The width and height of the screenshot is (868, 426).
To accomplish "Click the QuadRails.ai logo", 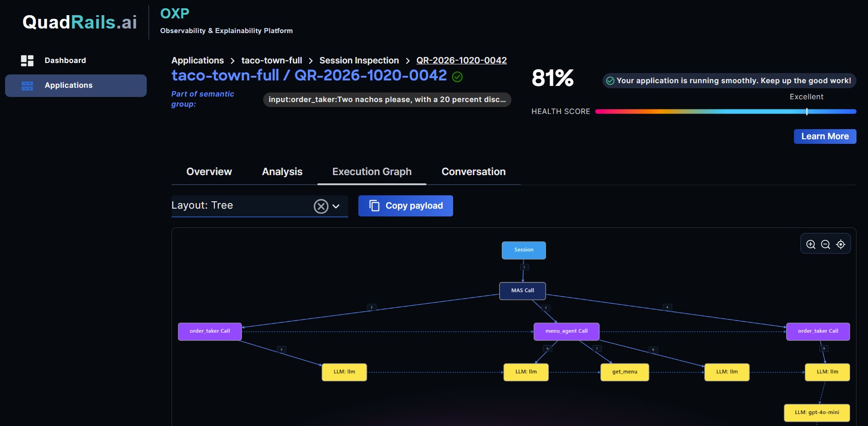I will pyautogui.click(x=80, y=22).
